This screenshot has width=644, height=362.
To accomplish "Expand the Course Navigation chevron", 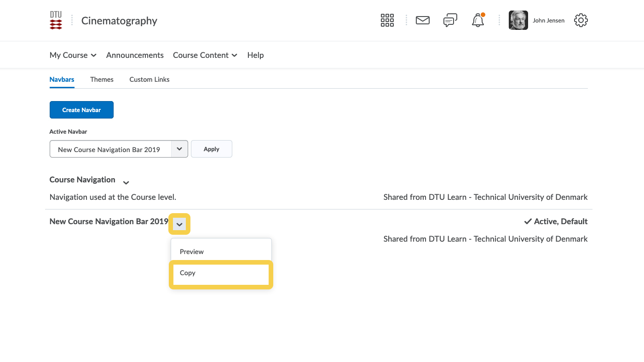I will (x=126, y=182).
